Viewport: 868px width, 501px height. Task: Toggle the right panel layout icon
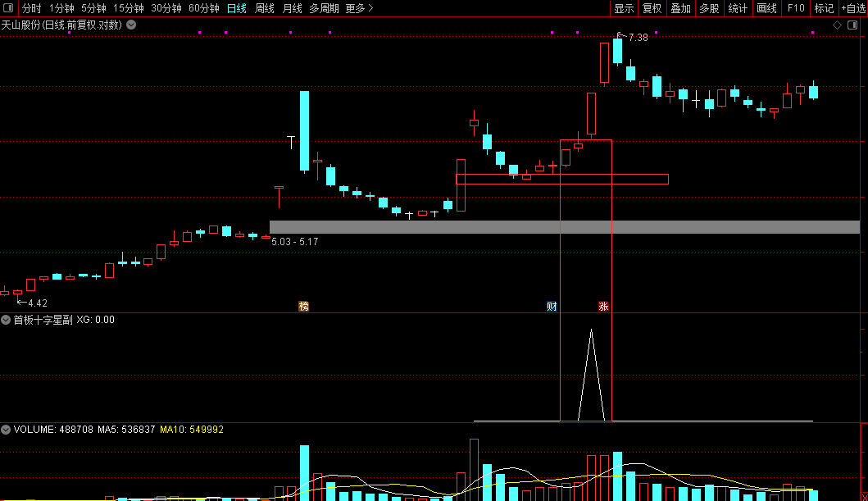tap(852, 25)
